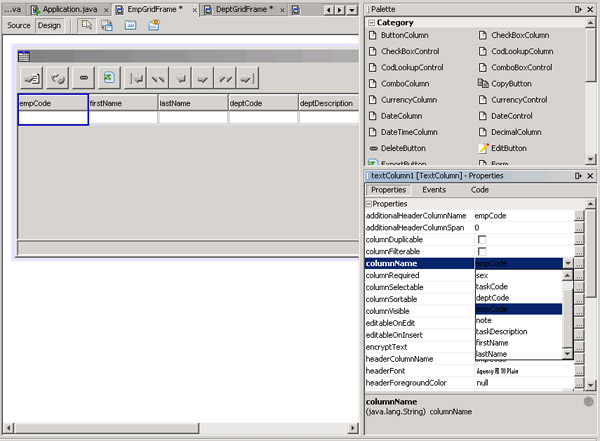Toggle the columnDuplicable checkbox
Image resolution: width=600 pixels, height=441 pixels.
click(x=482, y=240)
